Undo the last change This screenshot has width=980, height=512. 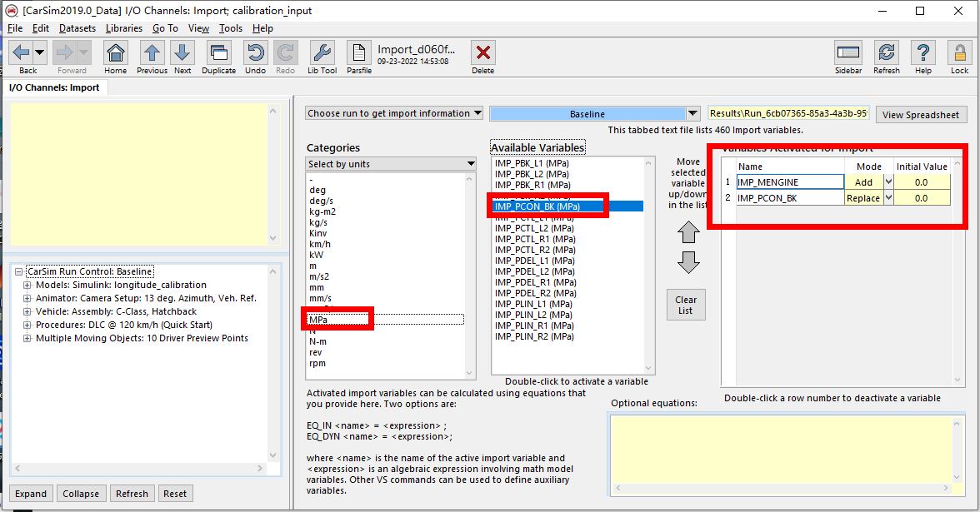click(255, 53)
